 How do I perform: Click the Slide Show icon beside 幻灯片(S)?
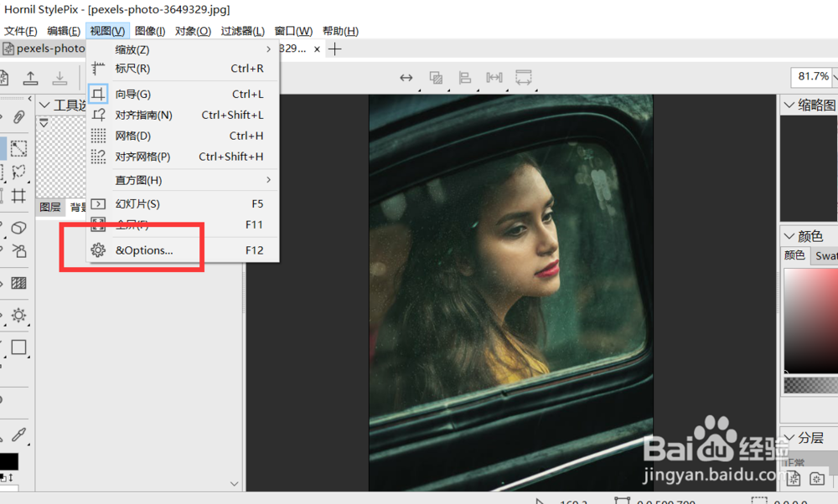click(x=98, y=203)
